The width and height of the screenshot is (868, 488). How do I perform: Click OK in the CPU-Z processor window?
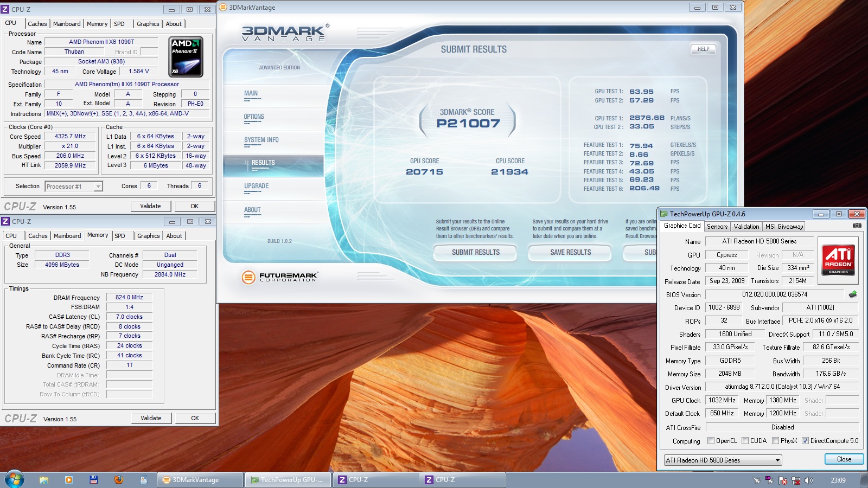click(195, 206)
